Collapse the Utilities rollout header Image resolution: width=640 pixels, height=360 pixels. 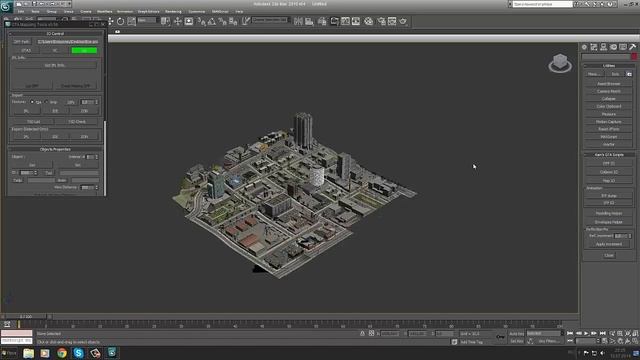tap(609, 66)
